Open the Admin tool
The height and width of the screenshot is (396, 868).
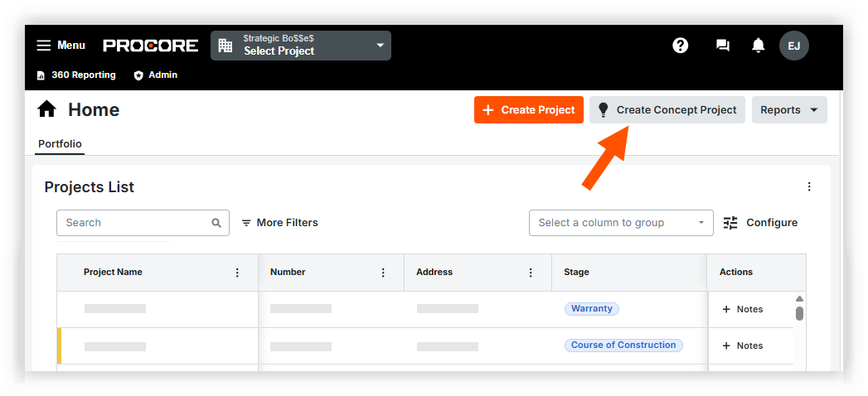coord(156,75)
